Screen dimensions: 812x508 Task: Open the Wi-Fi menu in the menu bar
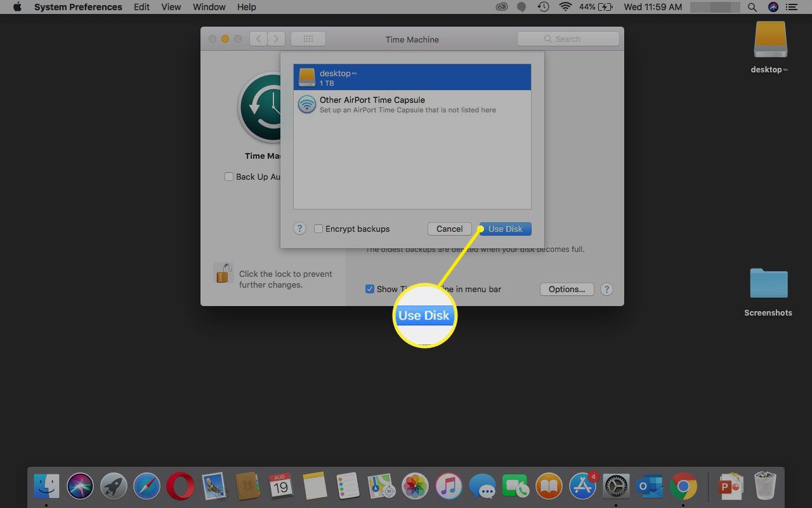coord(565,7)
